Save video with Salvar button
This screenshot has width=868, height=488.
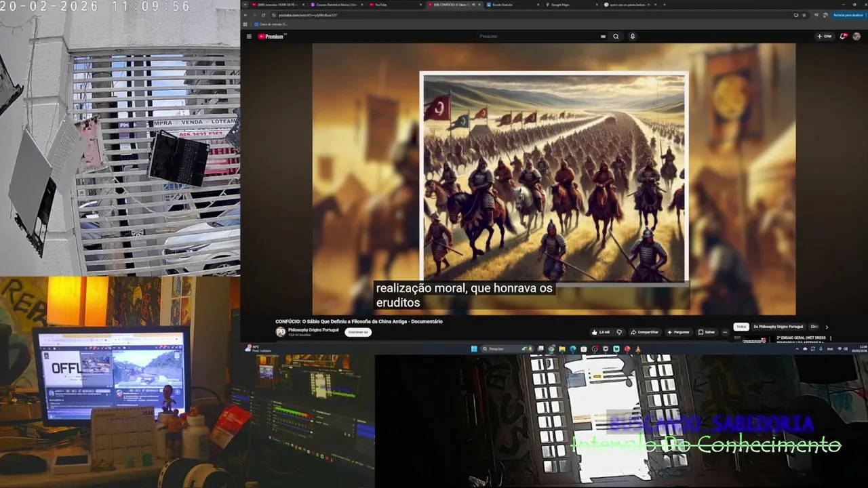[706, 332]
